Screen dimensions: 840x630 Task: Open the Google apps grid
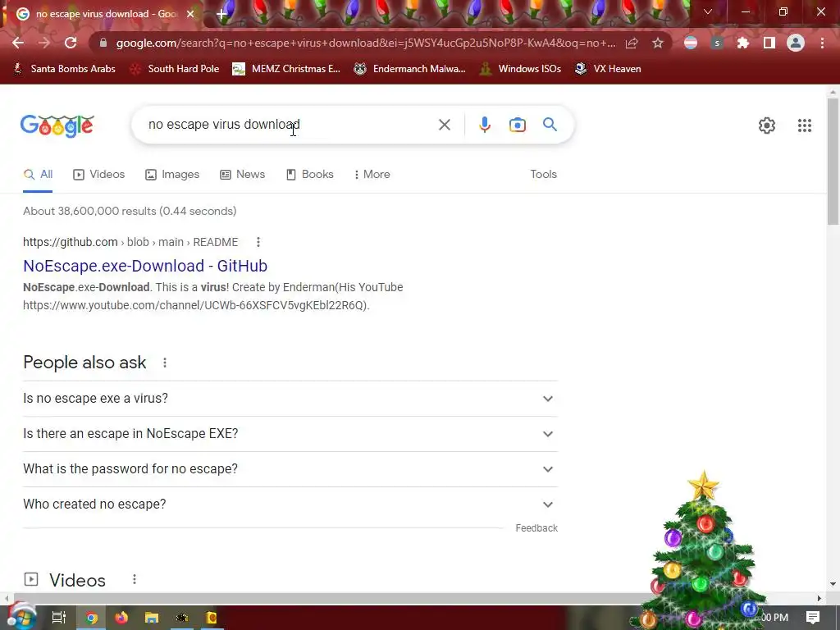point(804,126)
